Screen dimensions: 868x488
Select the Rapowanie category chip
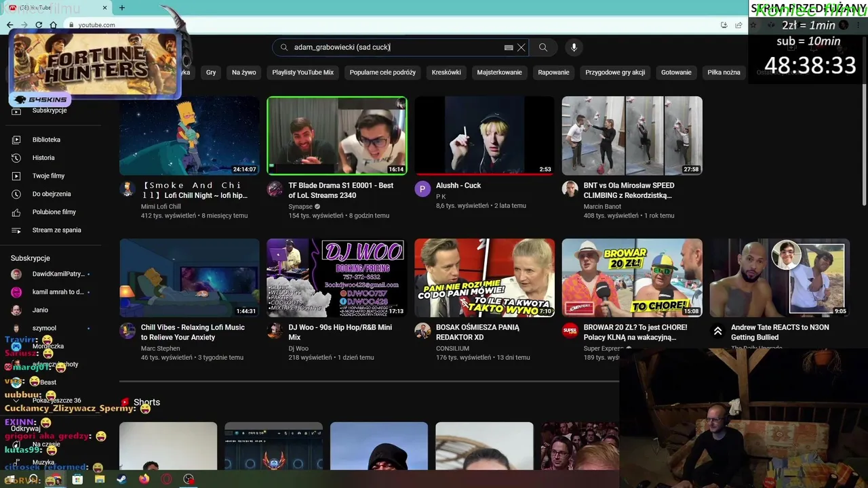point(553,73)
